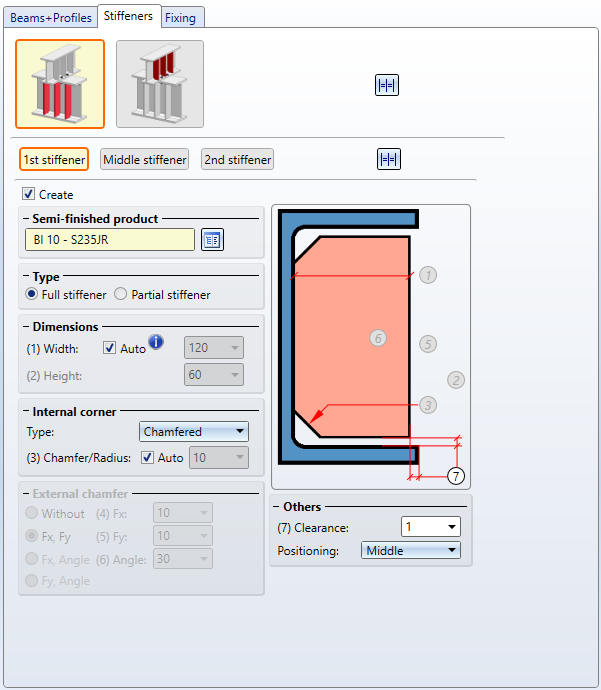601x690 pixels.
Task: Select the Middle stiffener button
Action: pos(145,159)
